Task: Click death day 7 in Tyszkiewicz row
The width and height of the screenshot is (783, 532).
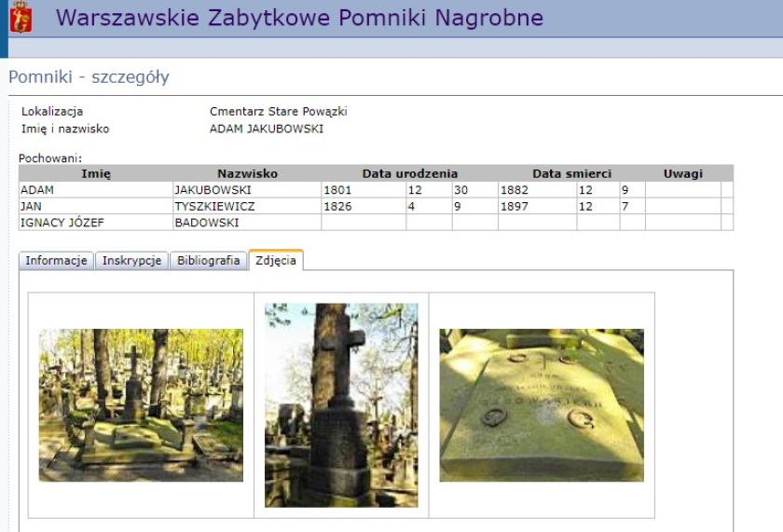Action: (x=633, y=206)
